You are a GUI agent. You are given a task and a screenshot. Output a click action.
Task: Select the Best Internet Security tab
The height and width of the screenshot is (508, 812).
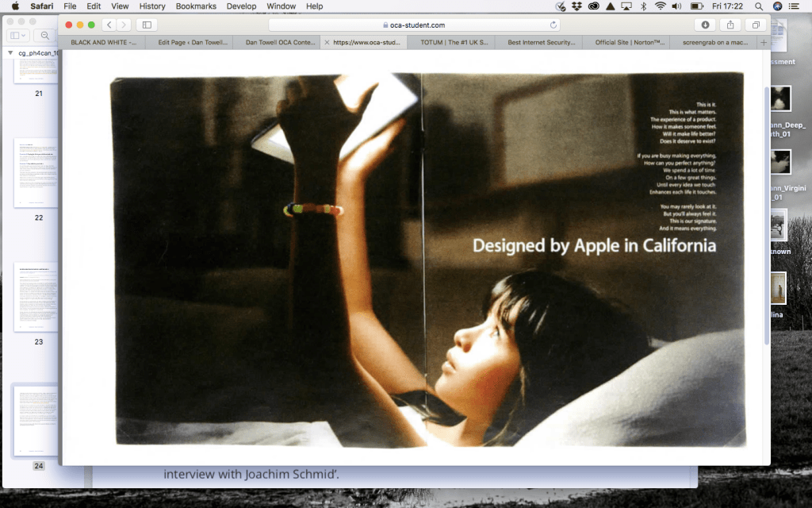click(540, 43)
